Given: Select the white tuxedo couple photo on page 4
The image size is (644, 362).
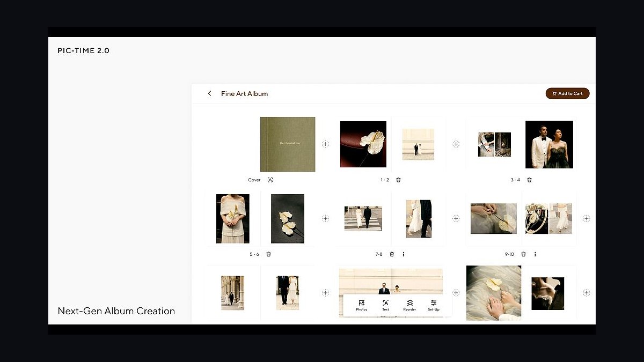Looking at the screenshot, I should tap(549, 144).
